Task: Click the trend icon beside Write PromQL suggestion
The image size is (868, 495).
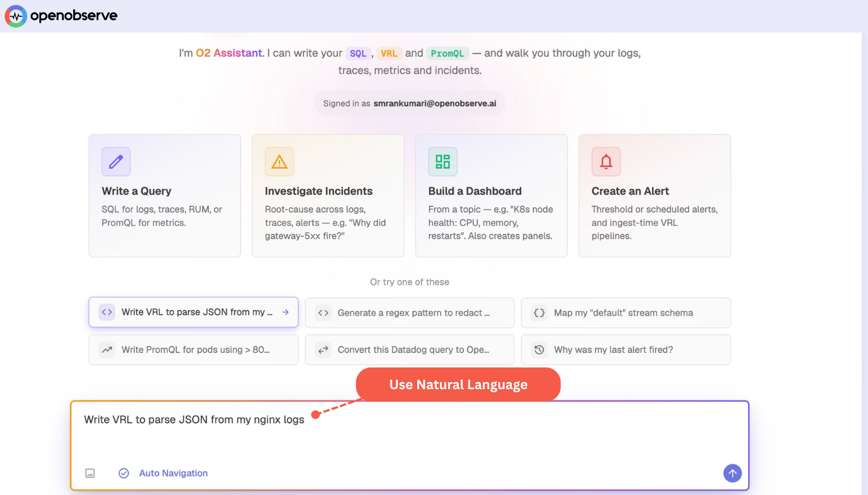Action: (x=107, y=350)
